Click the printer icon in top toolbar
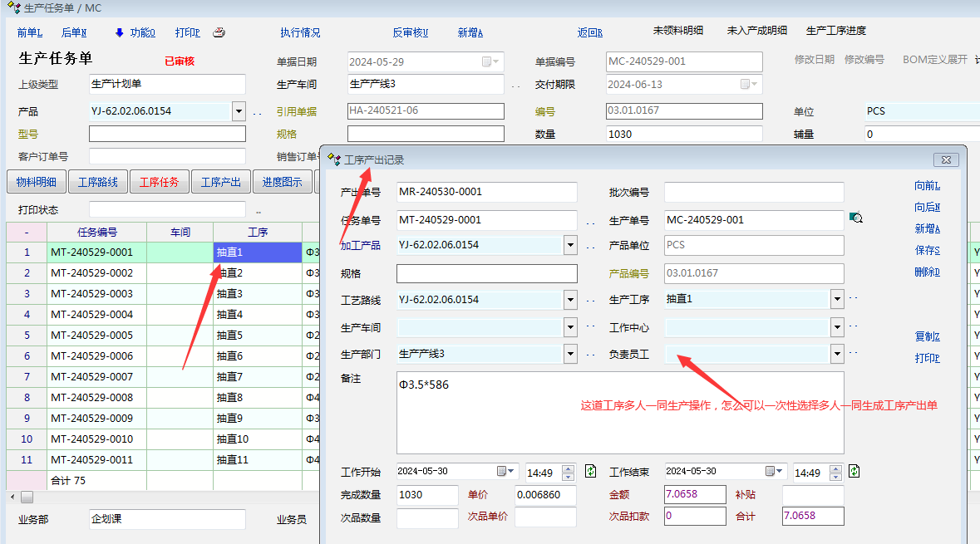 coord(219,33)
